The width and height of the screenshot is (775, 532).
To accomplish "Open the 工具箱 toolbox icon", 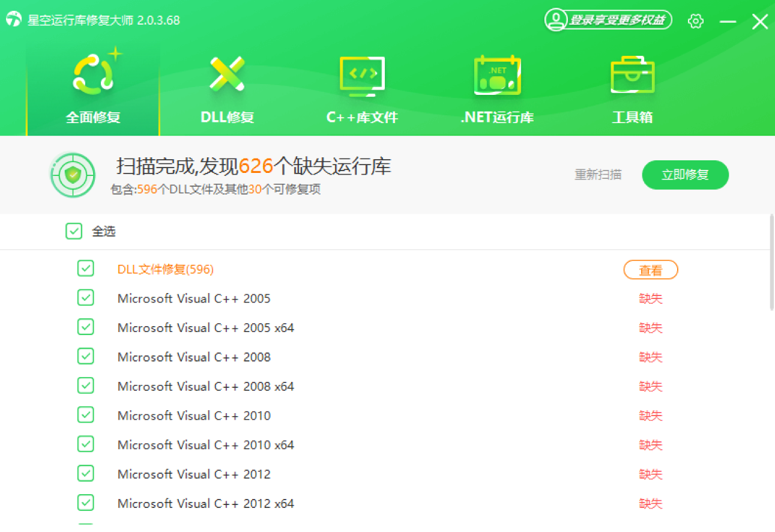I will click(632, 74).
